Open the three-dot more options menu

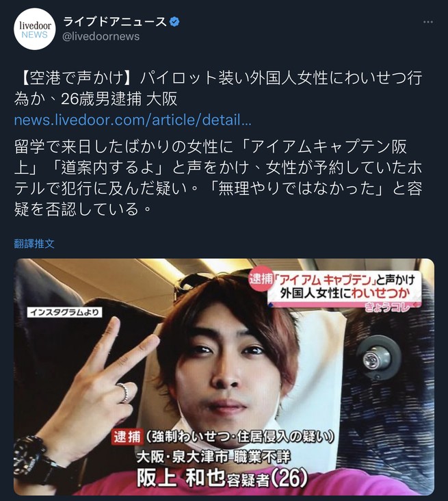(x=428, y=22)
